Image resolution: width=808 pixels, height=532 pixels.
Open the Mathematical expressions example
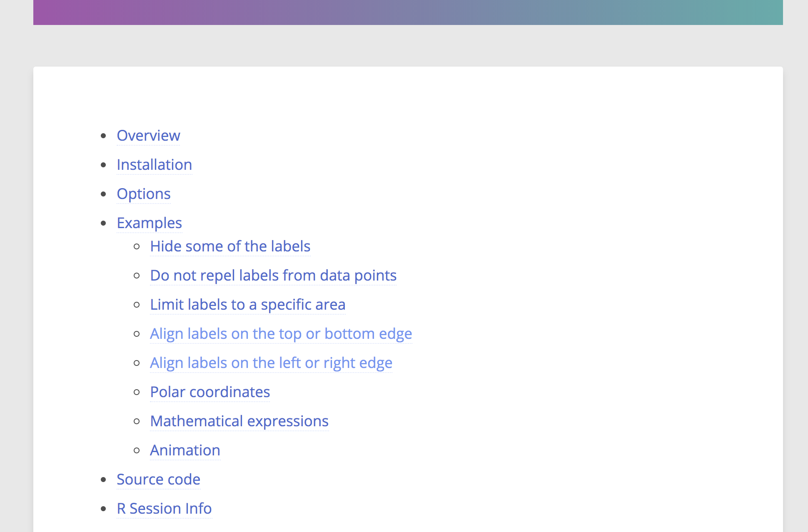[239, 421]
